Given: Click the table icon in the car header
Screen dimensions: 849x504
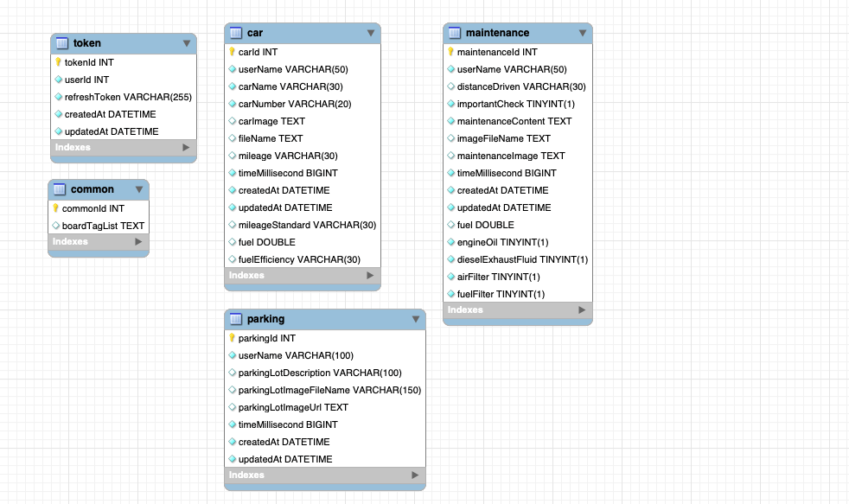Looking at the screenshot, I should [233, 33].
